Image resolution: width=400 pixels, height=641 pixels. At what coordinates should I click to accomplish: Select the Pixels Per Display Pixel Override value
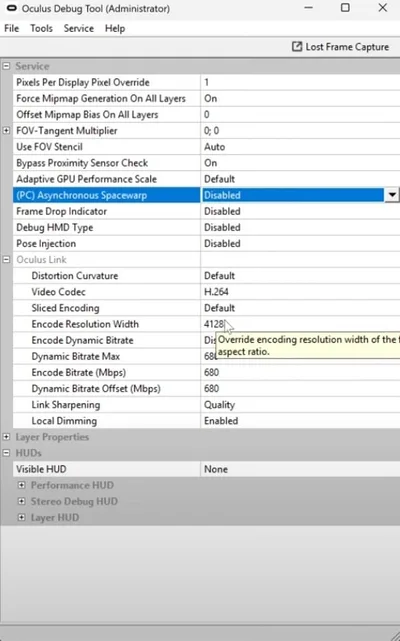pos(300,82)
